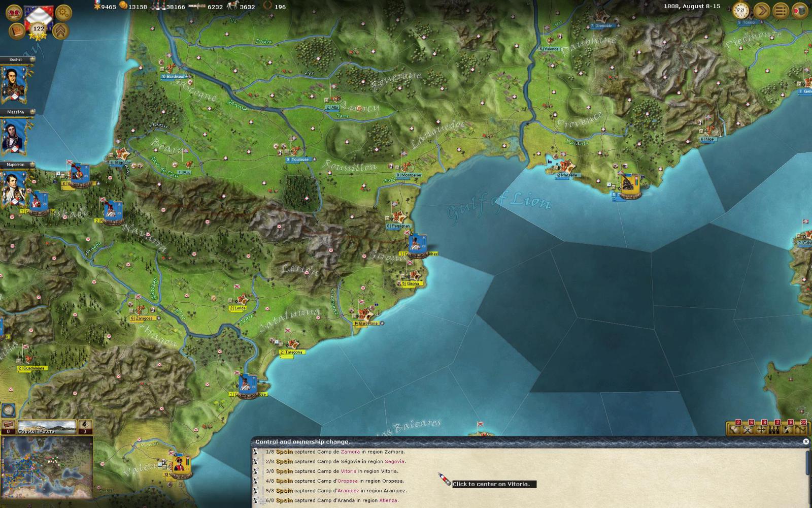Click the Toulouse city label
This screenshot has width=812, height=508.
coord(300,160)
